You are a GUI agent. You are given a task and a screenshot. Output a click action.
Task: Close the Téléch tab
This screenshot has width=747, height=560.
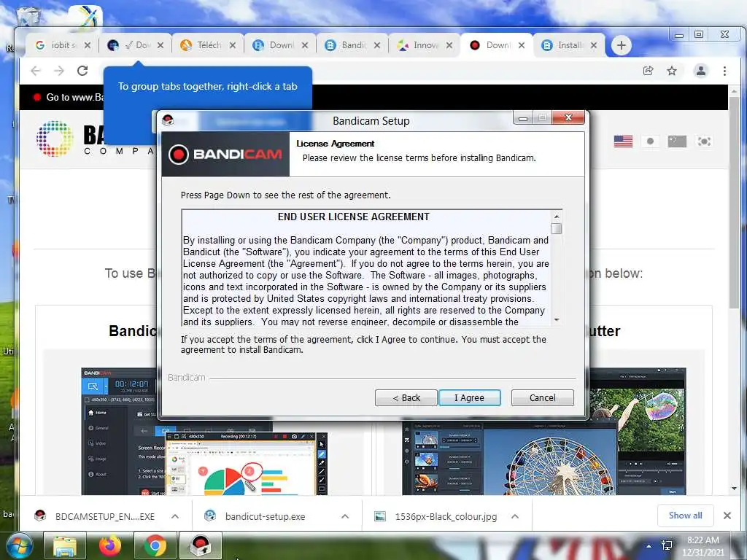[x=233, y=45]
